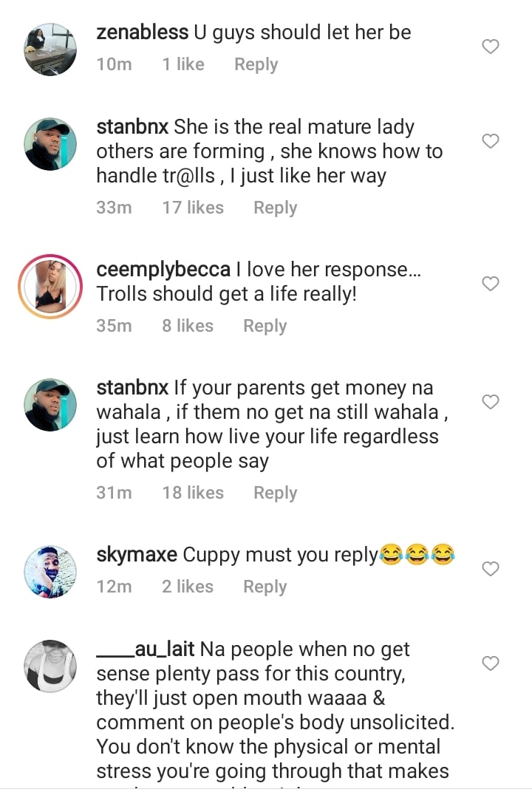Reply to ceemplybecca's comment
The width and height of the screenshot is (532, 792).
(x=265, y=326)
